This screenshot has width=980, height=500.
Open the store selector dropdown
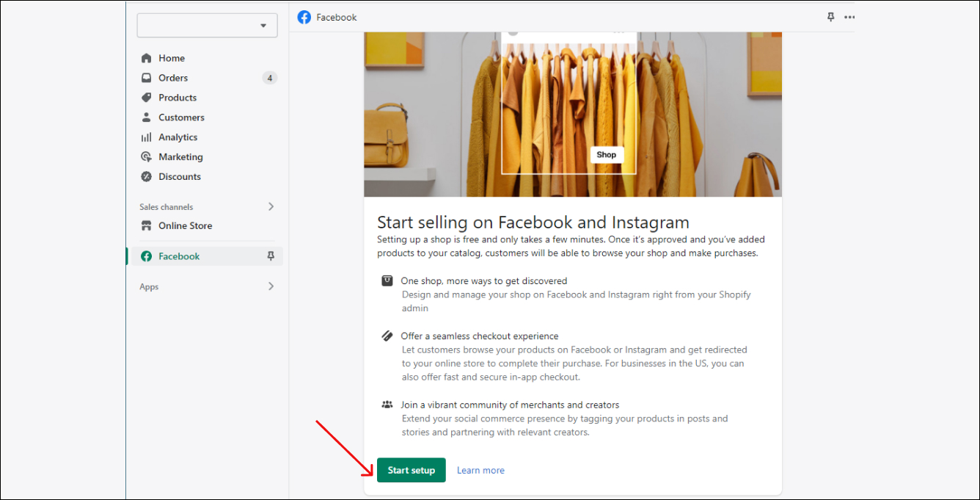207,25
